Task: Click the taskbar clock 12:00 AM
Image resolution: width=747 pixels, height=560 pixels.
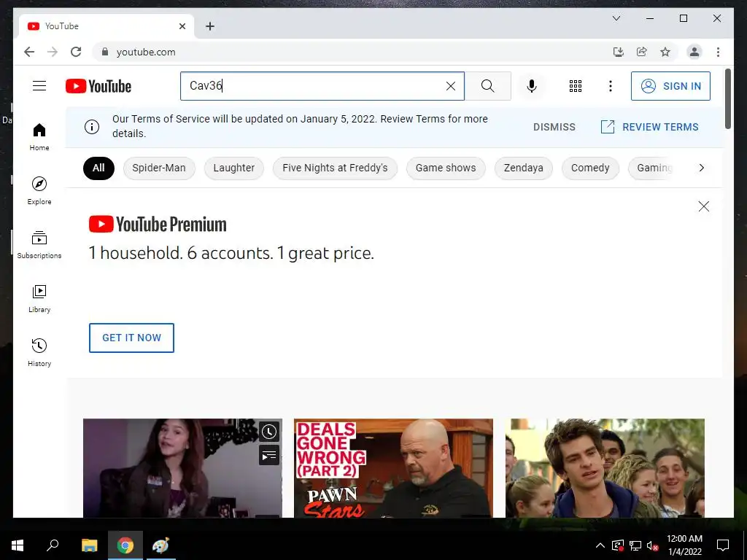Action: point(684,545)
